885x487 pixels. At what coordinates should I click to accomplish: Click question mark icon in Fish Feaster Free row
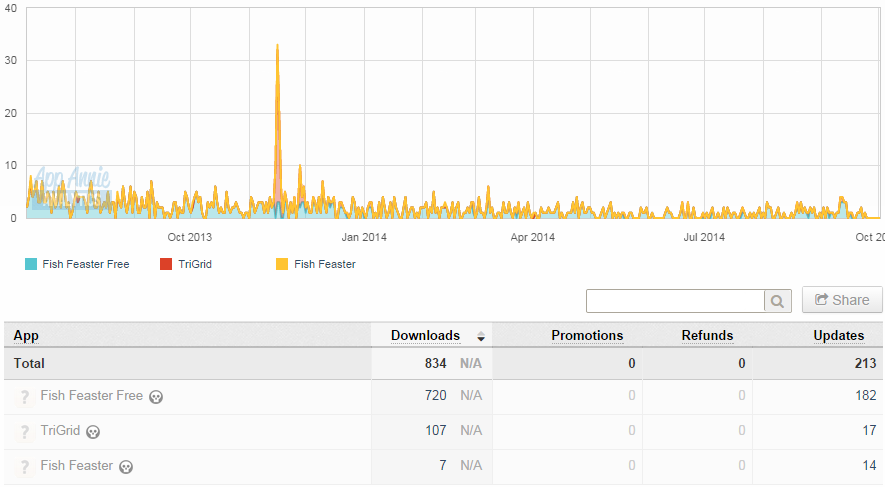[24, 397]
